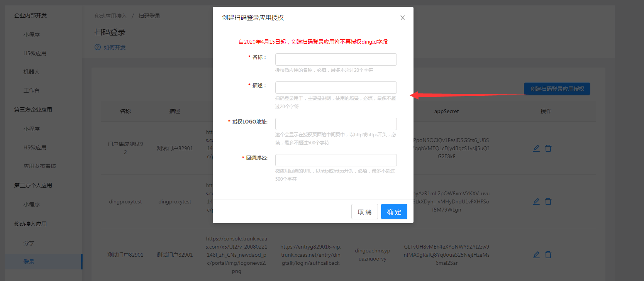Viewport: 644px width, 281px height.
Task: Expand the 移动接入应用 section
Action: point(31,224)
